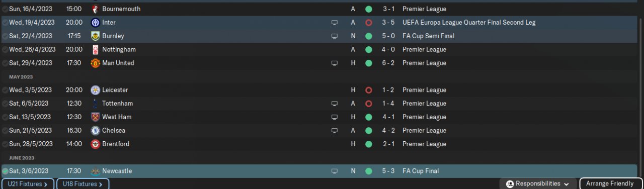Open the Responsibilities dropdown

[538, 184]
